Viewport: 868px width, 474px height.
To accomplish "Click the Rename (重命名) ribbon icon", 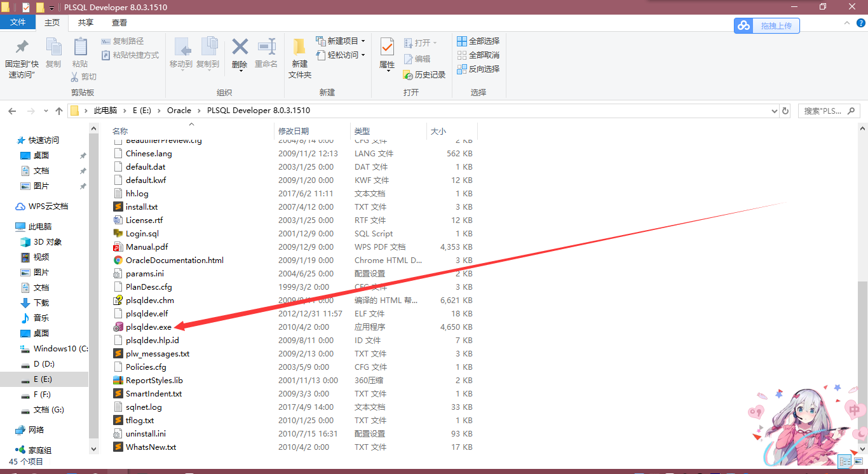I will coord(266,53).
